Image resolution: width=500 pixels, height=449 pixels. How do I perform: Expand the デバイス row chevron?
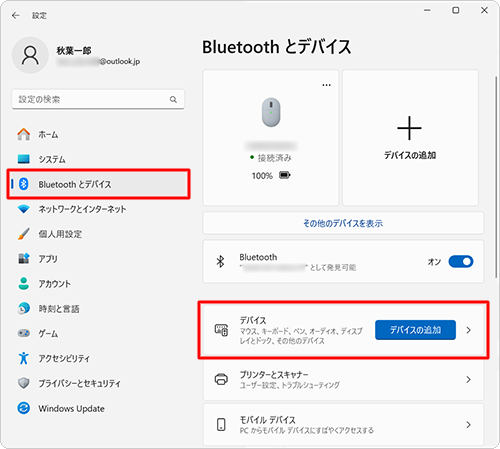pyautogui.click(x=469, y=330)
